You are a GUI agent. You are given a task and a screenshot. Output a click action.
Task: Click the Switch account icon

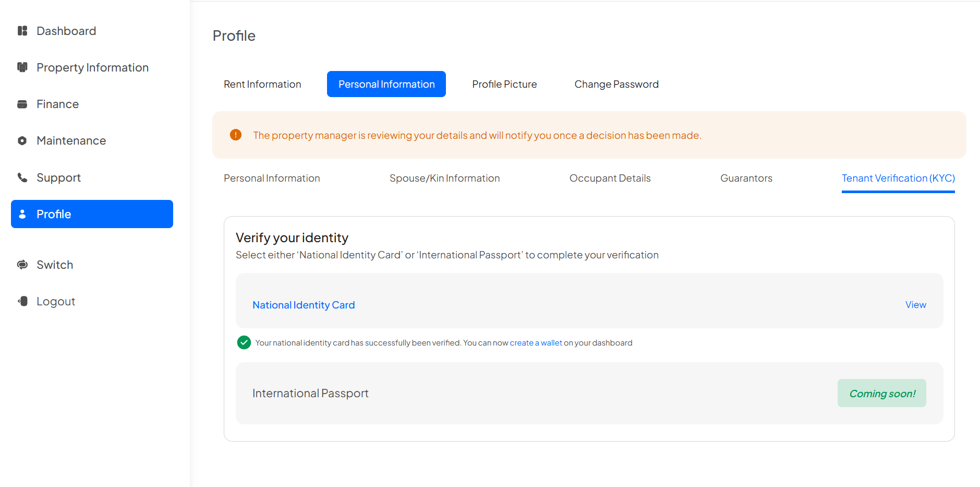point(22,265)
